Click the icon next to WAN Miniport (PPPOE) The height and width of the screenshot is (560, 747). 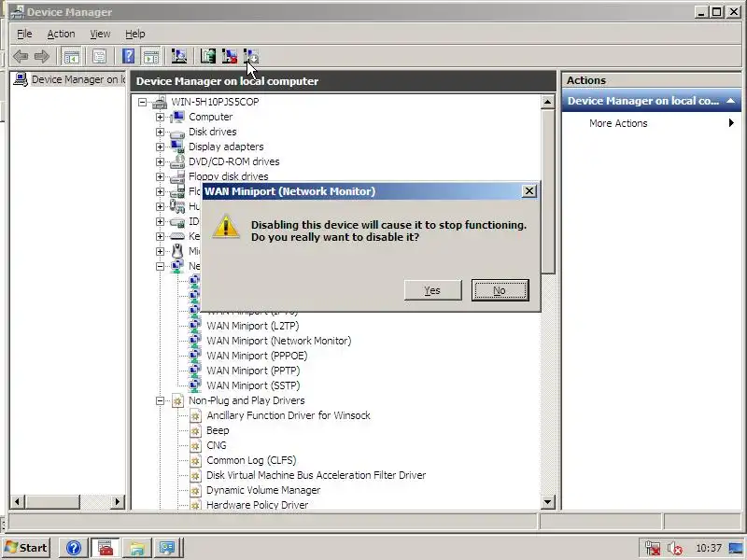click(x=195, y=356)
